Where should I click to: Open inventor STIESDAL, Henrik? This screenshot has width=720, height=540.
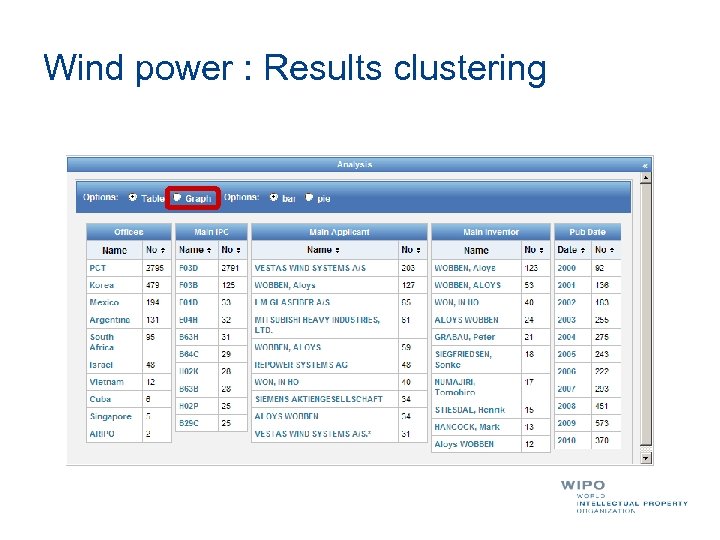pos(470,410)
